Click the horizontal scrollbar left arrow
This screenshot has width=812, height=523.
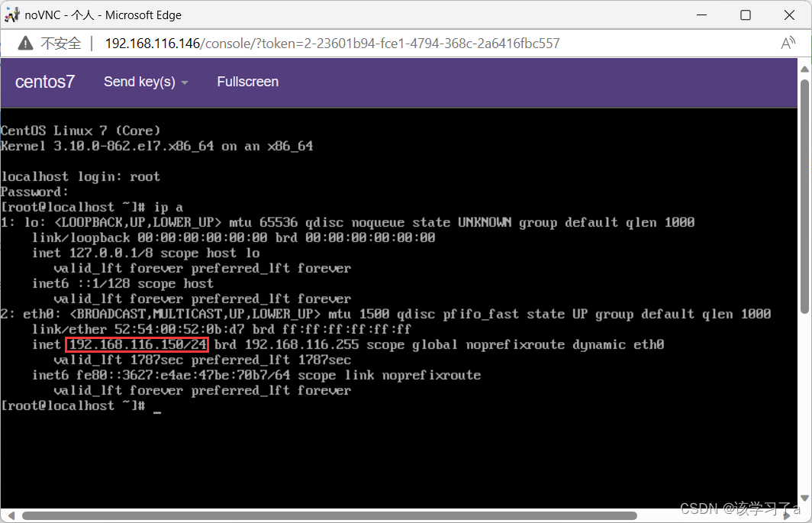[x=11, y=515]
